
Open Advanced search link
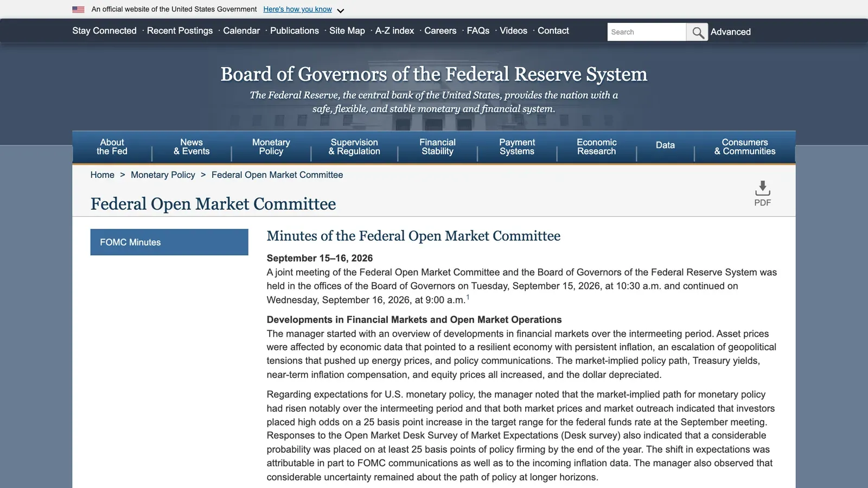pos(731,32)
